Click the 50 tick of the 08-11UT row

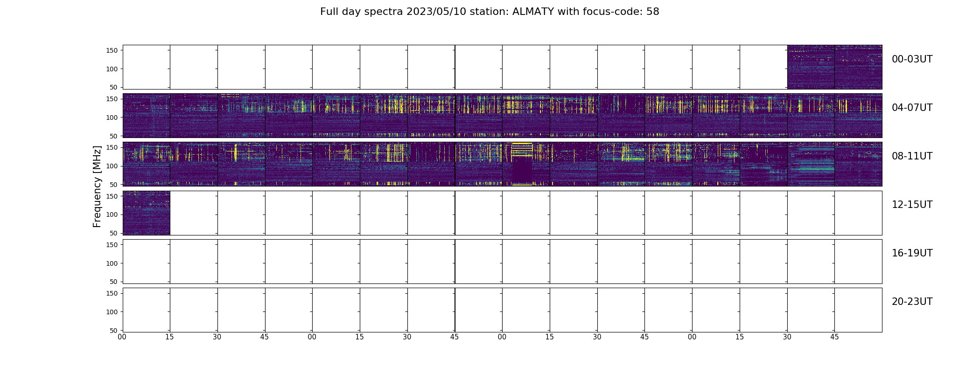tap(114, 184)
